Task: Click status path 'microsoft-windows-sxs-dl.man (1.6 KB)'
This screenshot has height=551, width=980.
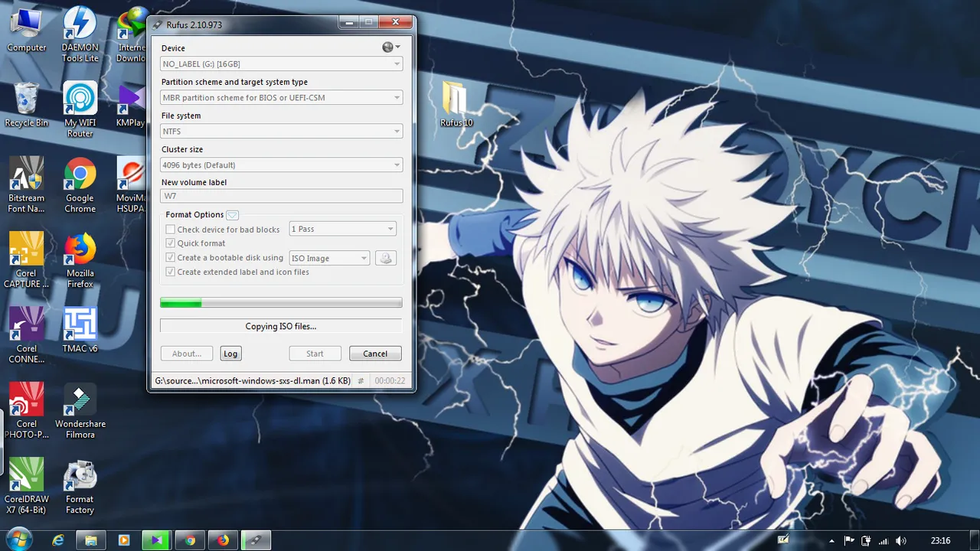Action: 275,380
